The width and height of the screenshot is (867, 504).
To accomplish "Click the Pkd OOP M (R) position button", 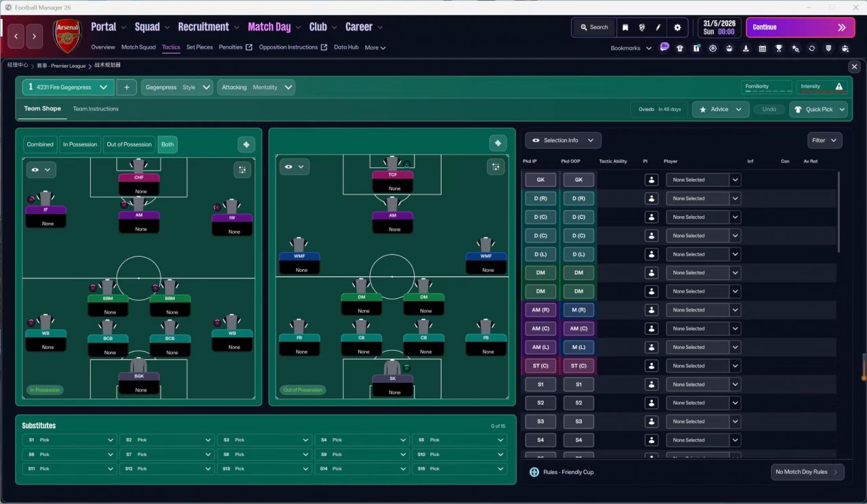I will (x=578, y=310).
